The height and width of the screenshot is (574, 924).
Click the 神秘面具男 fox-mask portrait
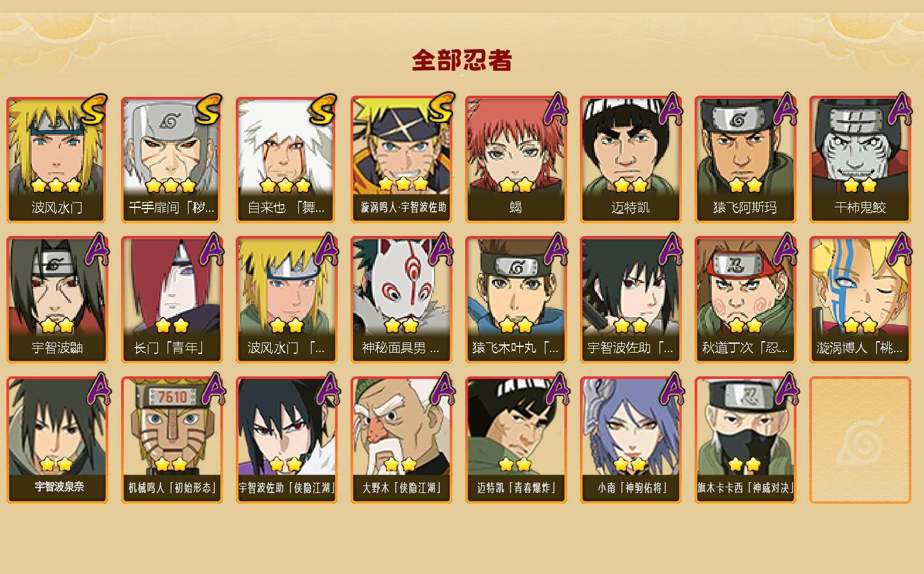point(401,300)
